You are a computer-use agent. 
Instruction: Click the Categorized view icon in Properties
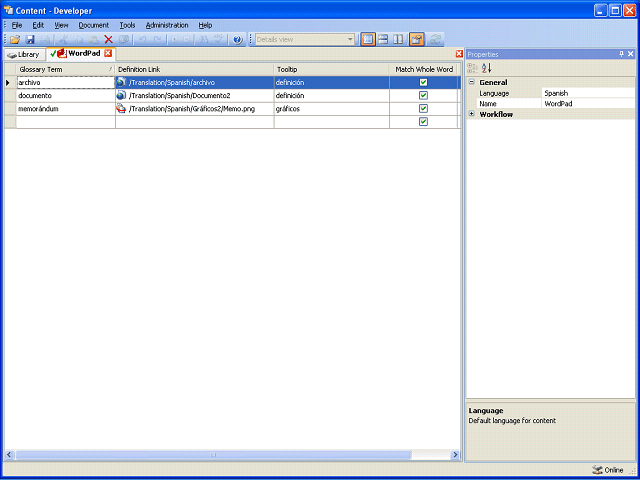tap(472, 68)
